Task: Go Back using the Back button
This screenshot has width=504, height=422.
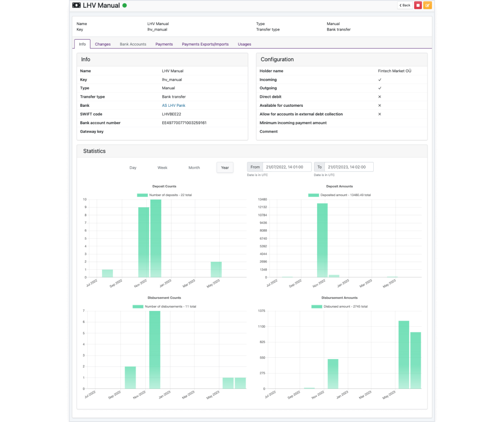Action: coord(405,5)
